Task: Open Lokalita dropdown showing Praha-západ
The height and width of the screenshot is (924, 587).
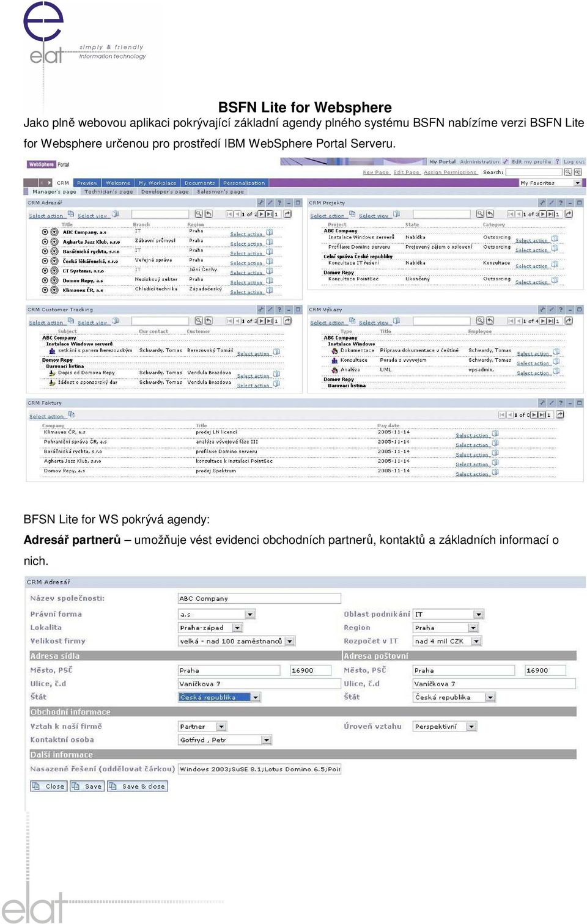Action: point(237,628)
